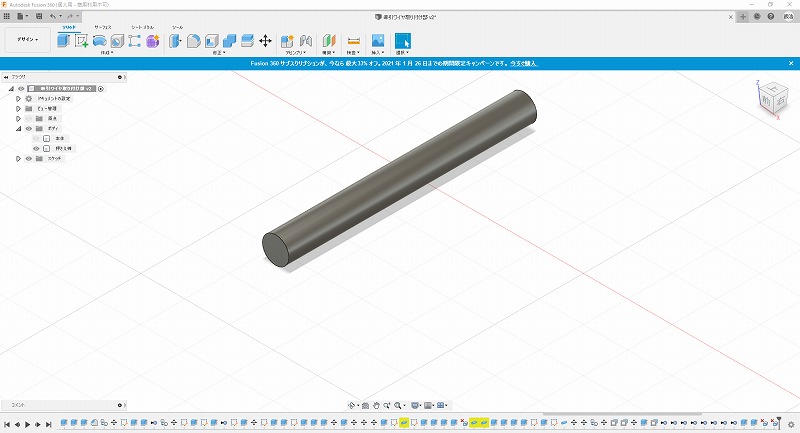This screenshot has width=800, height=433.
Task: Click the Insert image icon
Action: click(x=377, y=41)
